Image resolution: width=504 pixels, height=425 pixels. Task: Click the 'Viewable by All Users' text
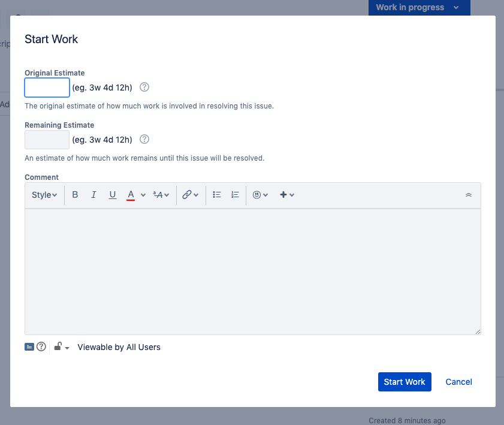[x=119, y=347]
